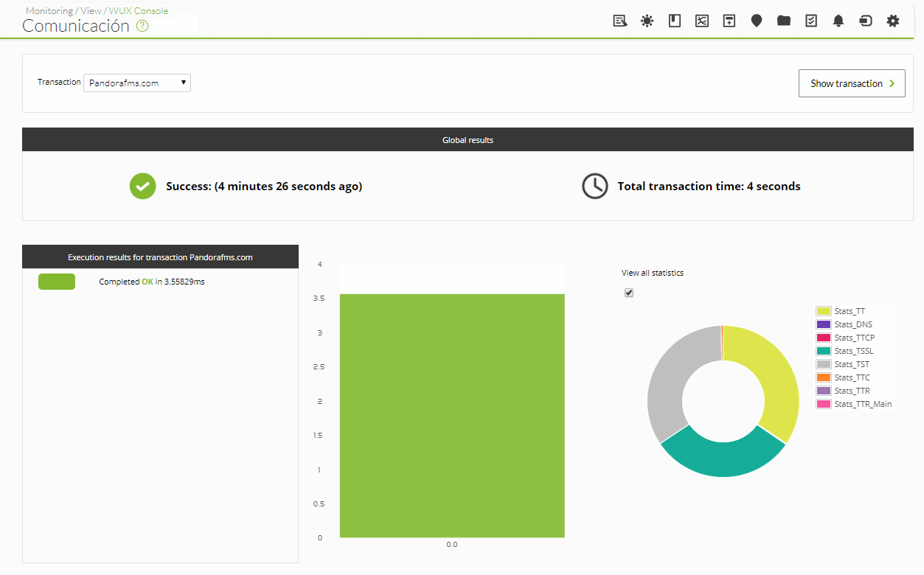Click the Stats_TTR_Main pink legend swatch

[824, 404]
